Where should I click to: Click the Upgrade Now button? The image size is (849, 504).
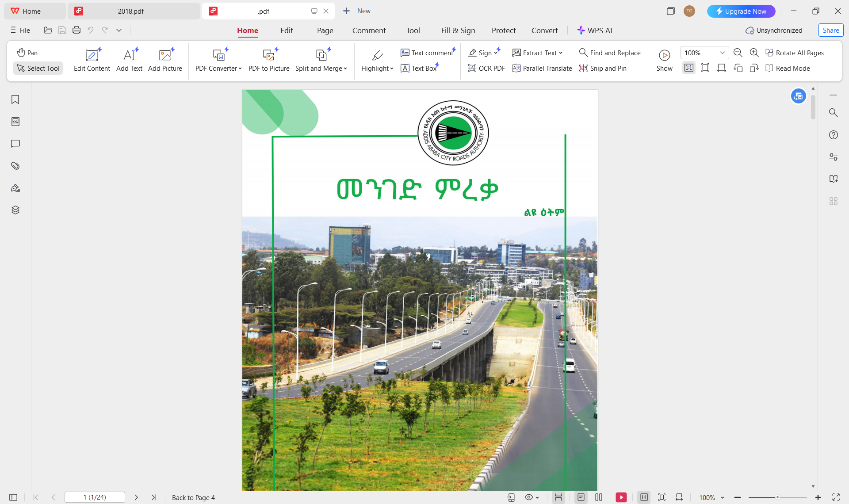(741, 11)
